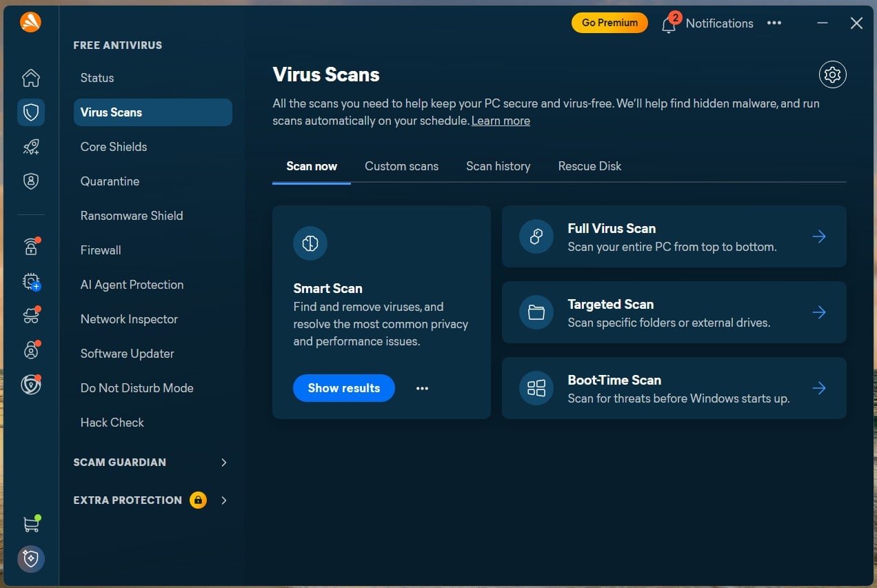Open Hack Check in the sidebar
877x588 pixels.
(153, 423)
